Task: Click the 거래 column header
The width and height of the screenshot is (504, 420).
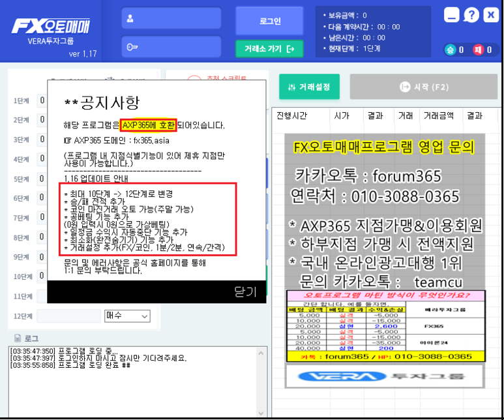Action: pyautogui.click(x=406, y=115)
